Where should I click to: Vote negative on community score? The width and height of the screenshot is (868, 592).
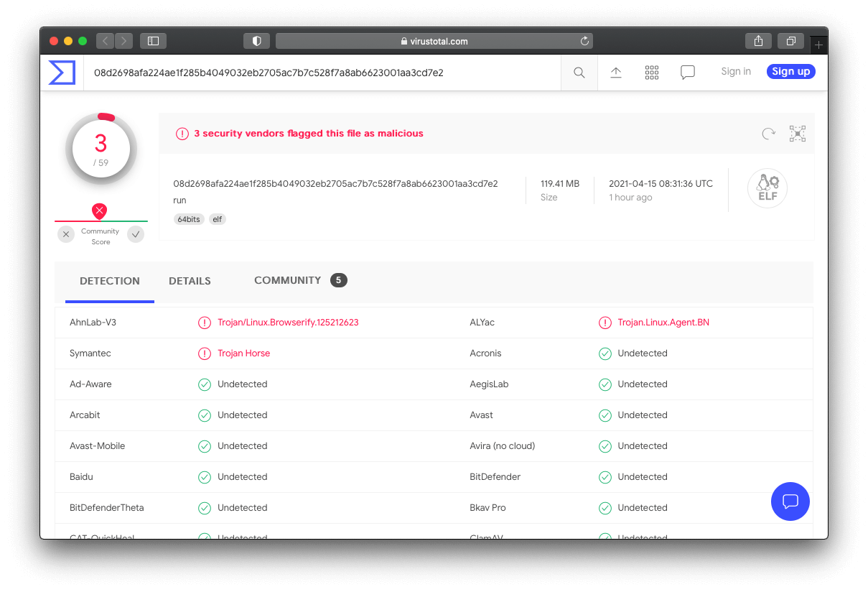(66, 234)
